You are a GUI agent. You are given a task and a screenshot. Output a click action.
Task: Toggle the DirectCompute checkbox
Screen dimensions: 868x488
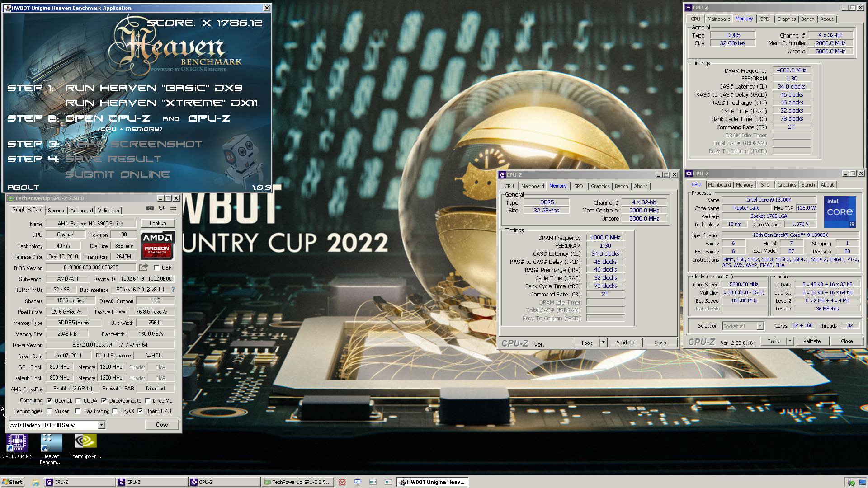tap(104, 400)
